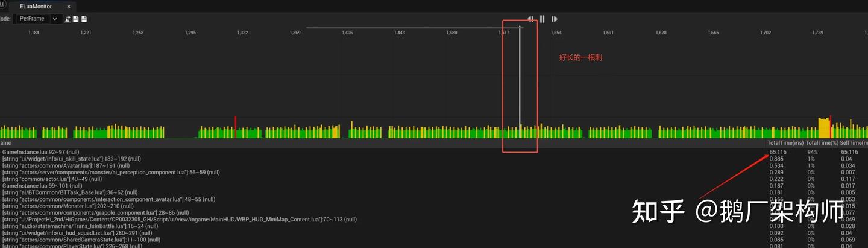Screen dimensions: 868x248
Task: Open the PerFrame mode dropdown
Action: click(x=37, y=19)
